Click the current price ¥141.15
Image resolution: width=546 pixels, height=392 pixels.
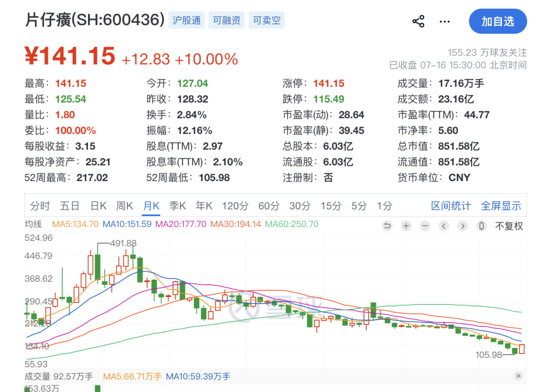tap(70, 56)
